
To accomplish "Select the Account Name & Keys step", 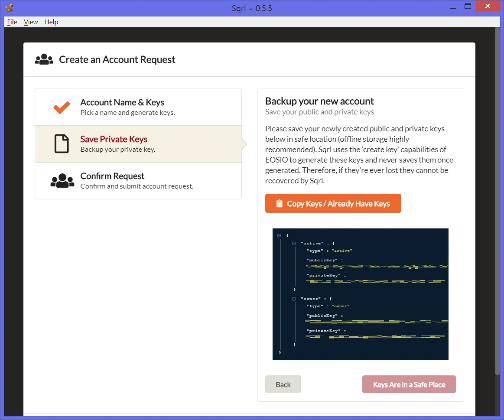I will [138, 107].
